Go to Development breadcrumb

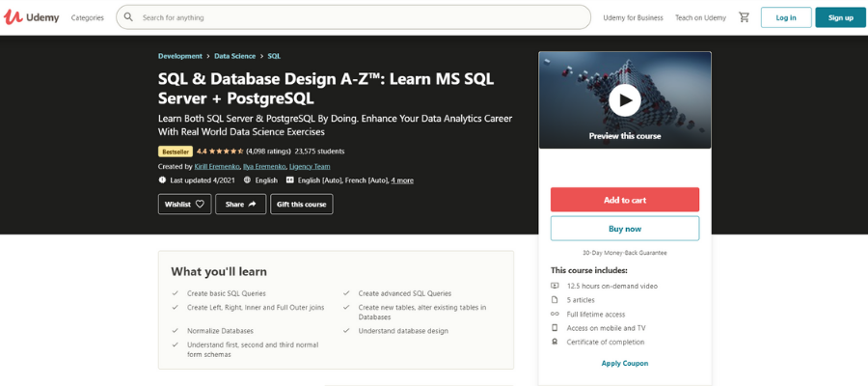(180, 56)
